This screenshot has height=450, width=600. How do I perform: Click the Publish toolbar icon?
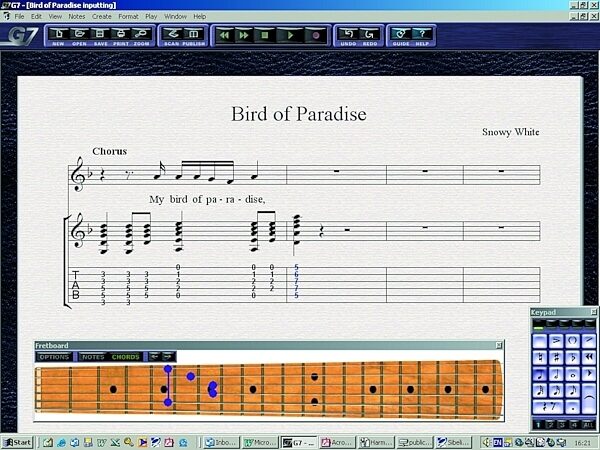click(x=194, y=34)
